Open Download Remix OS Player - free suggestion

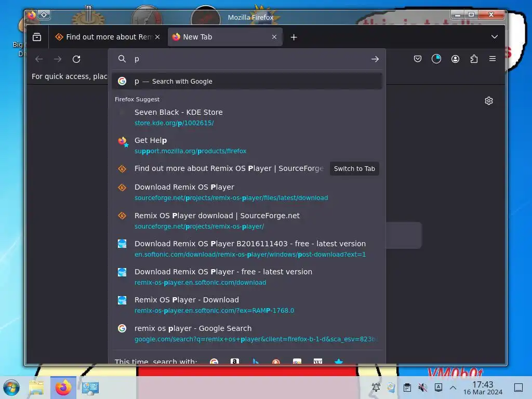[x=247, y=277]
